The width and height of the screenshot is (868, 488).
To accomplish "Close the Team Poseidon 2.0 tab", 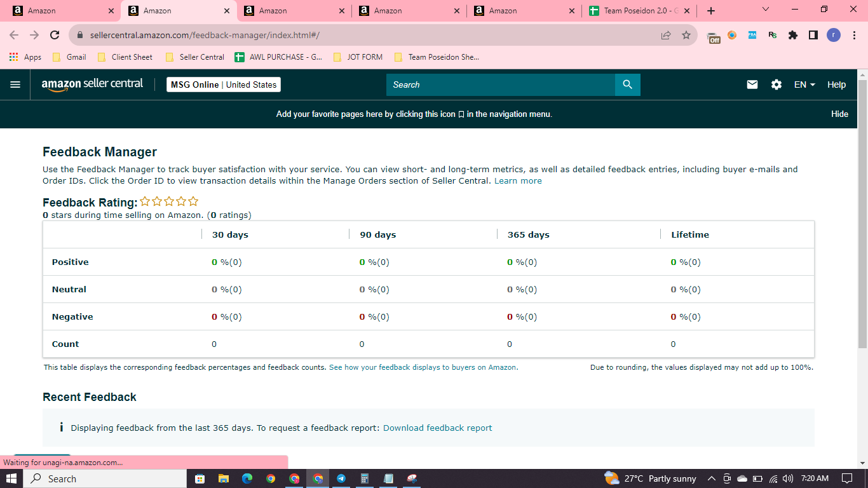I will coord(686,11).
